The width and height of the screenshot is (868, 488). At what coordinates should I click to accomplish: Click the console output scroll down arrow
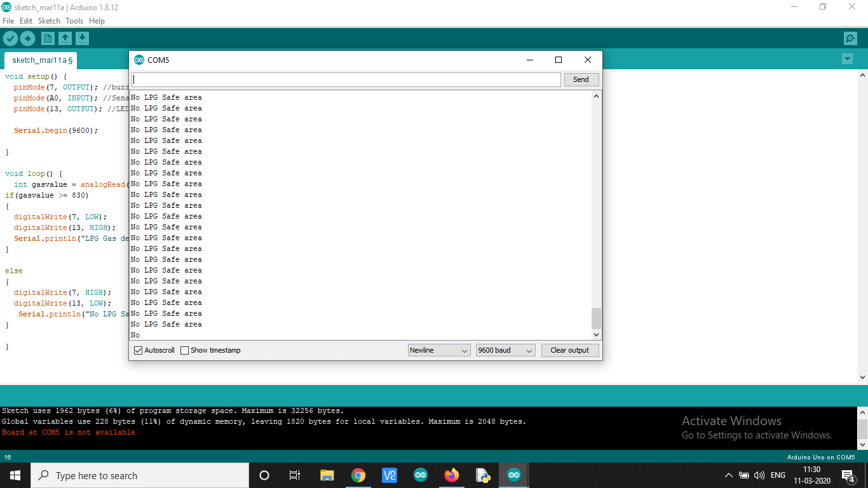[863, 444]
